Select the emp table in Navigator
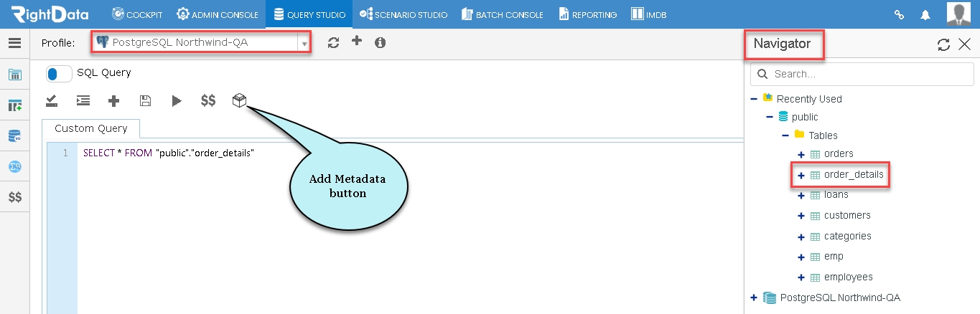 pos(834,257)
